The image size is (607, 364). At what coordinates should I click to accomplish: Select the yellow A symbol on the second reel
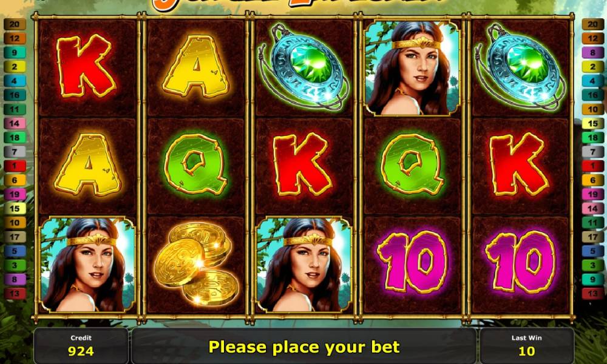click(196, 67)
